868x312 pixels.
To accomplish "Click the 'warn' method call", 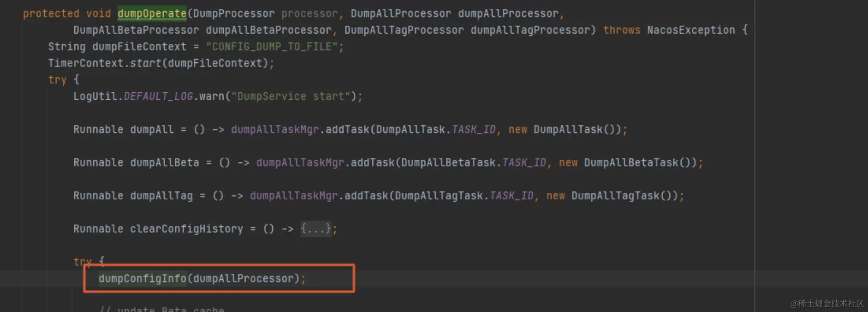I will [212, 96].
